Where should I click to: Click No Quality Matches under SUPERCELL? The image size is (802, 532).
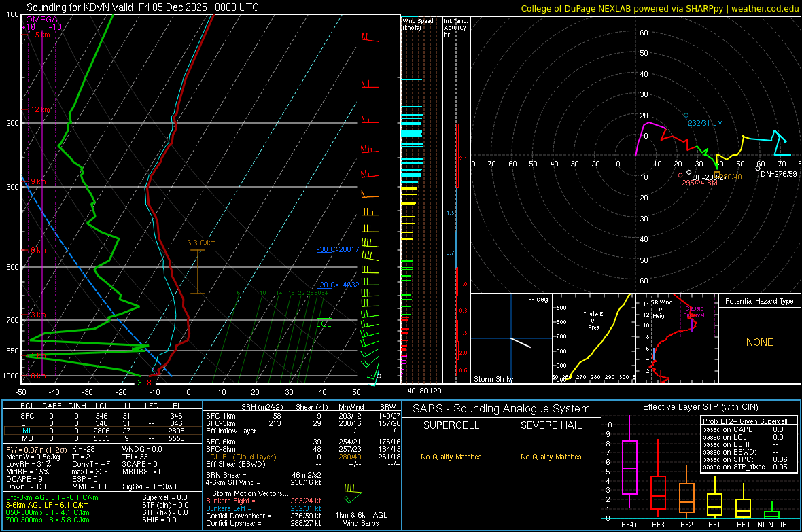(451, 457)
